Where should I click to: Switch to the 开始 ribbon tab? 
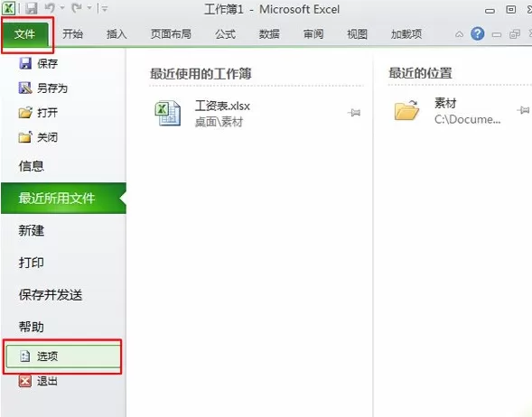click(x=72, y=34)
